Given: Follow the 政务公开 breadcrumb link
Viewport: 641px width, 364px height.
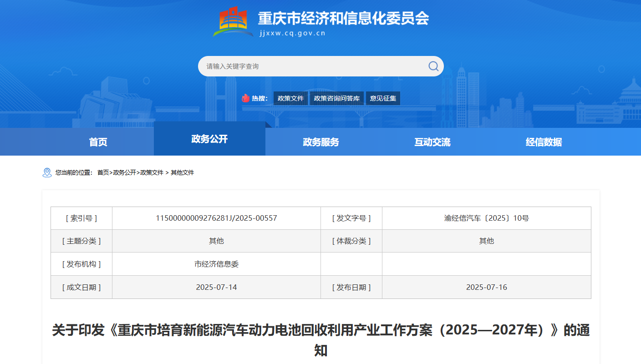Looking at the screenshot, I should click(x=124, y=172).
